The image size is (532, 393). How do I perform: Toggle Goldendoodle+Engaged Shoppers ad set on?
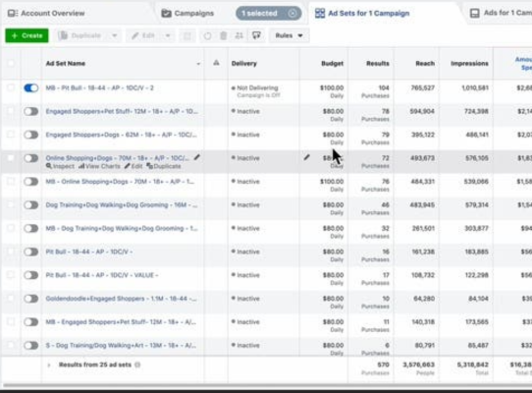pyautogui.click(x=30, y=299)
